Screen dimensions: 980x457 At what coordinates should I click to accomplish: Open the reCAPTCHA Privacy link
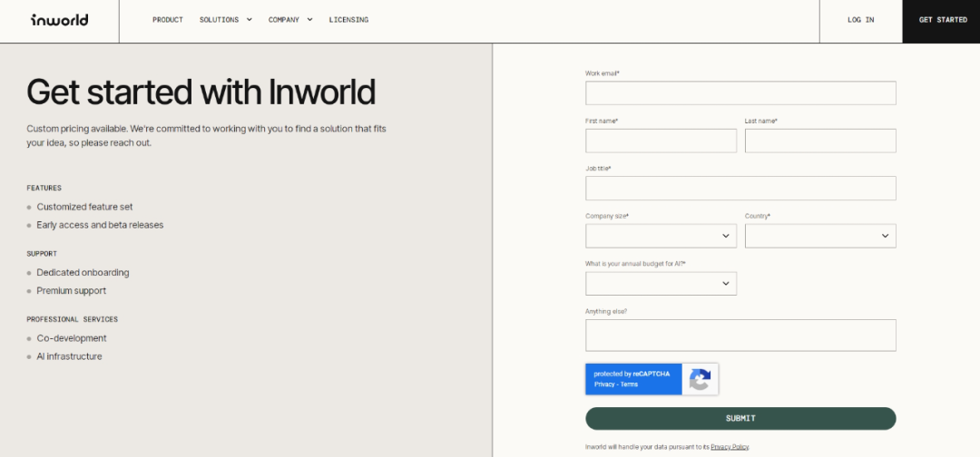[604, 384]
